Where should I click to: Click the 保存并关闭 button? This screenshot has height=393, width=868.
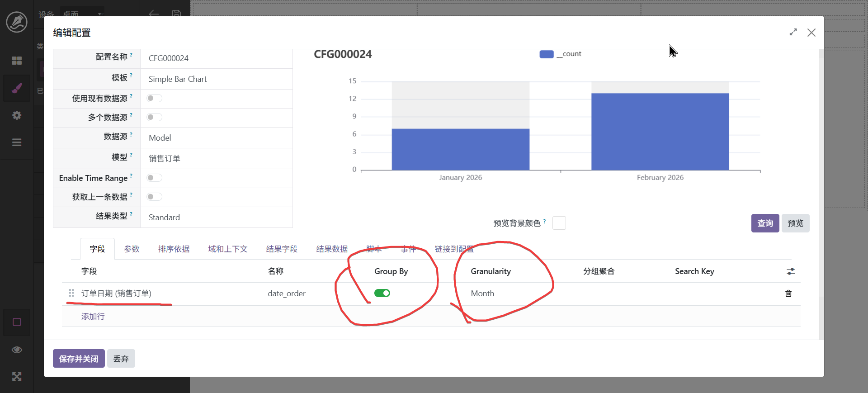[x=79, y=359]
